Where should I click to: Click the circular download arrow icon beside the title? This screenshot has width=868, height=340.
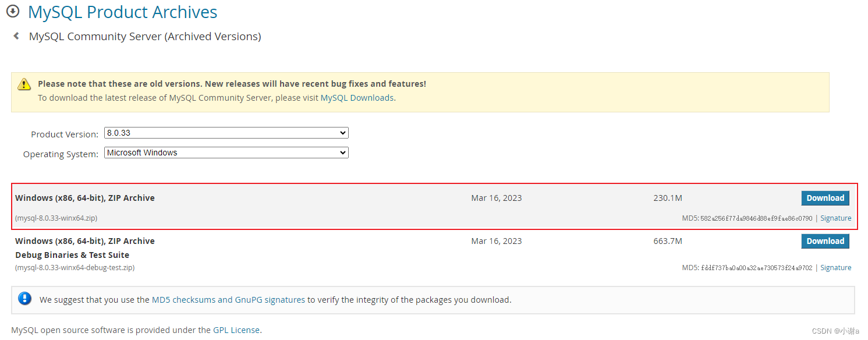tap(13, 10)
